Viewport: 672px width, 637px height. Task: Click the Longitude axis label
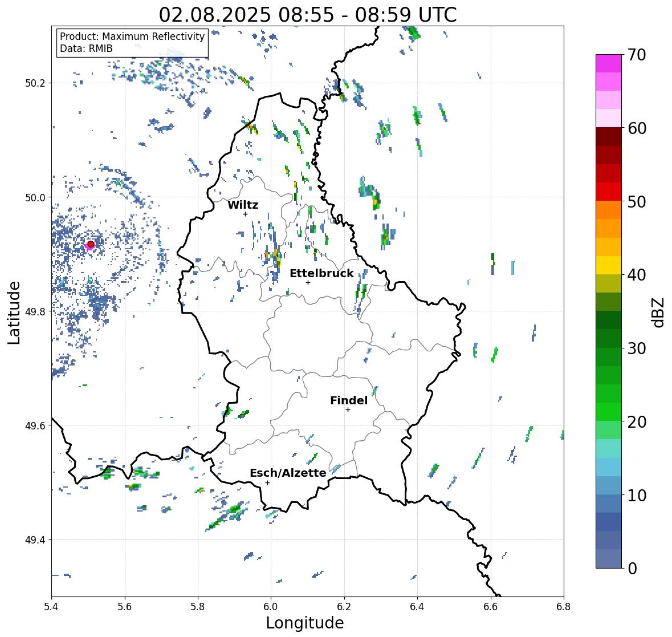pyautogui.click(x=305, y=623)
